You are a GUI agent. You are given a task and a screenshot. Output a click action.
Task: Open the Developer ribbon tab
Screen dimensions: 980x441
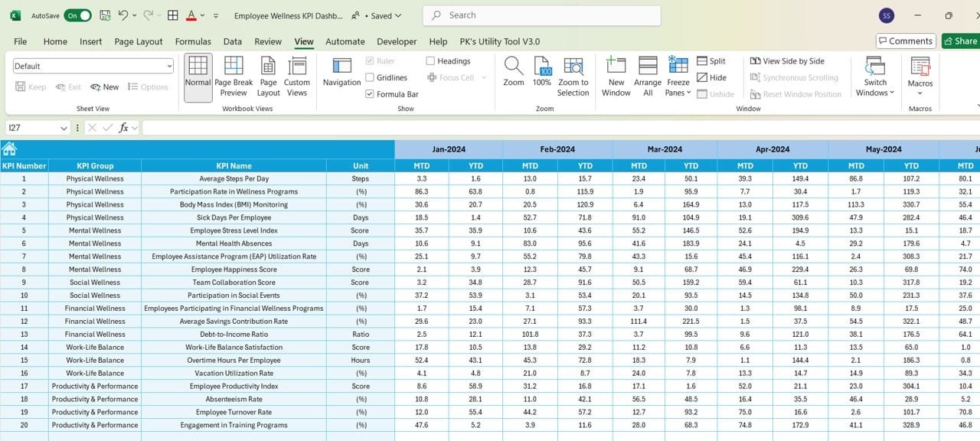(x=397, y=41)
